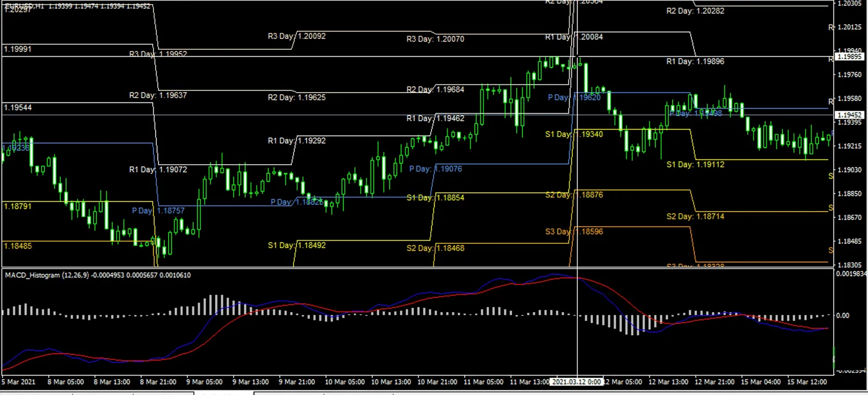Click the 10 Mar 21:00 time axis label
This screenshot has width=868, height=395.
[437, 382]
